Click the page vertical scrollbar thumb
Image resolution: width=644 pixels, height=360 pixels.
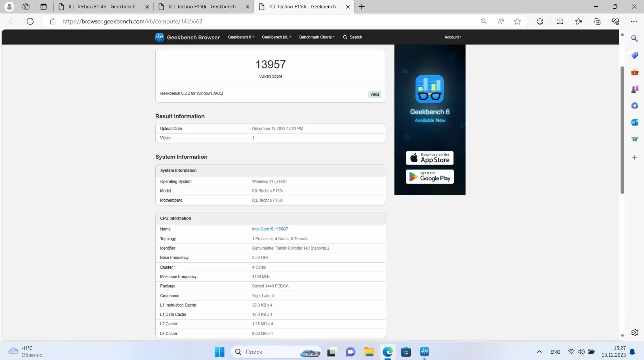click(x=622, y=130)
